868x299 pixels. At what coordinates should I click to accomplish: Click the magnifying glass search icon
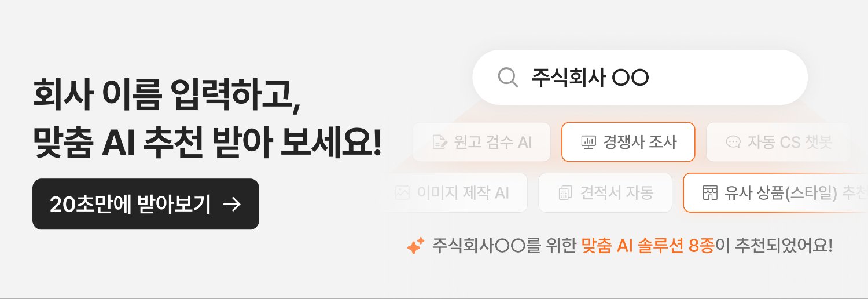507,77
